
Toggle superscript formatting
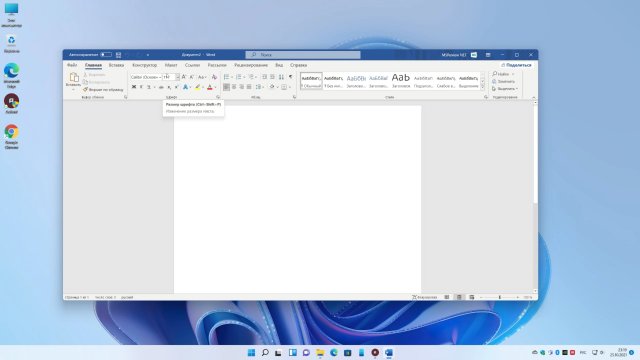[x=176, y=87]
